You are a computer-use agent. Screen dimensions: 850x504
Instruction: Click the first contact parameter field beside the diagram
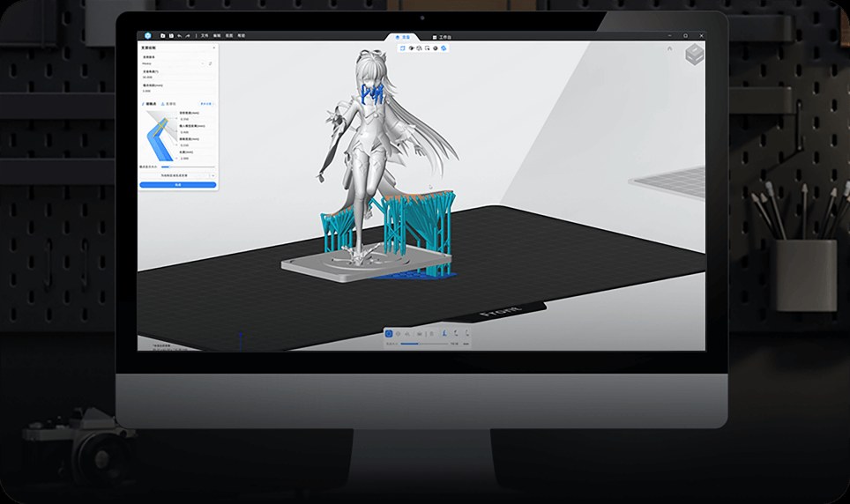point(197,119)
